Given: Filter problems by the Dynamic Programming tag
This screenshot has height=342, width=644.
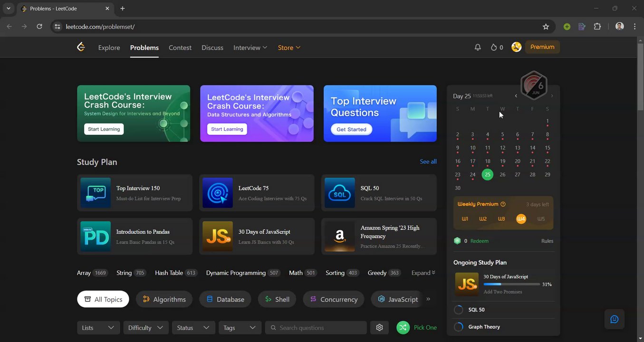Looking at the screenshot, I should click(x=243, y=273).
